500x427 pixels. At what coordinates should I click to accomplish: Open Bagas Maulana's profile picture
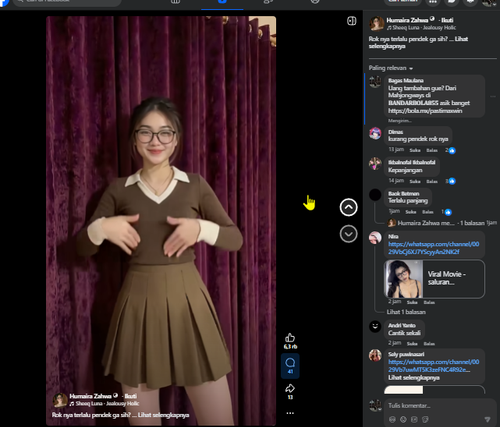pos(375,82)
